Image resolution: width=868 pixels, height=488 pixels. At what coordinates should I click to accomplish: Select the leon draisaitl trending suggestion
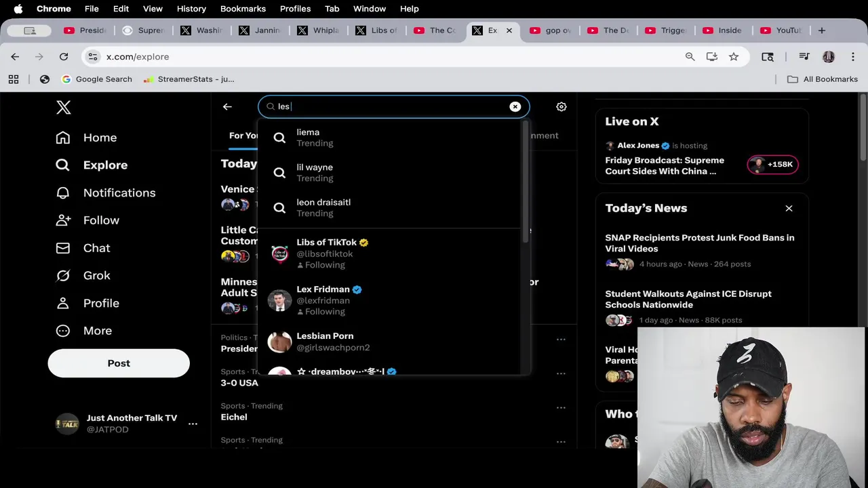(x=390, y=207)
